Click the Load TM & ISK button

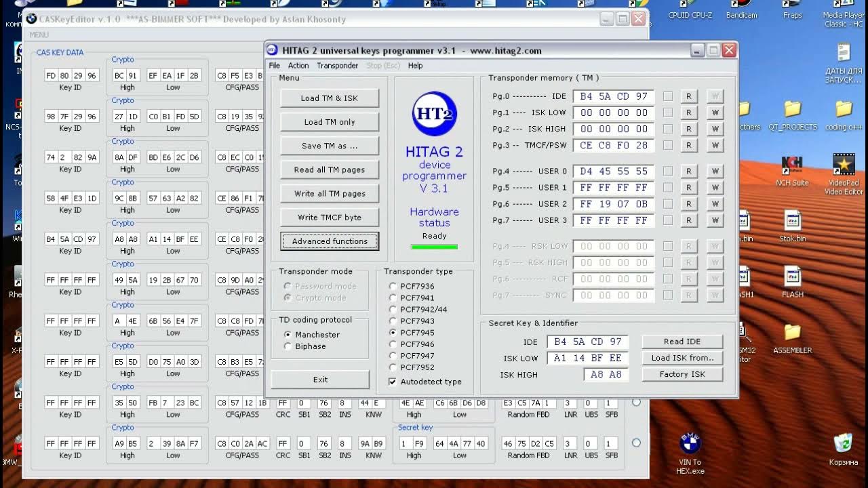click(330, 98)
